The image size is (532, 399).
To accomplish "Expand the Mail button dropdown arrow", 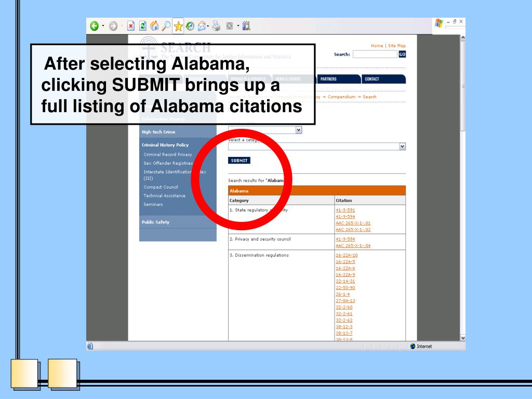I will pos(208,26).
